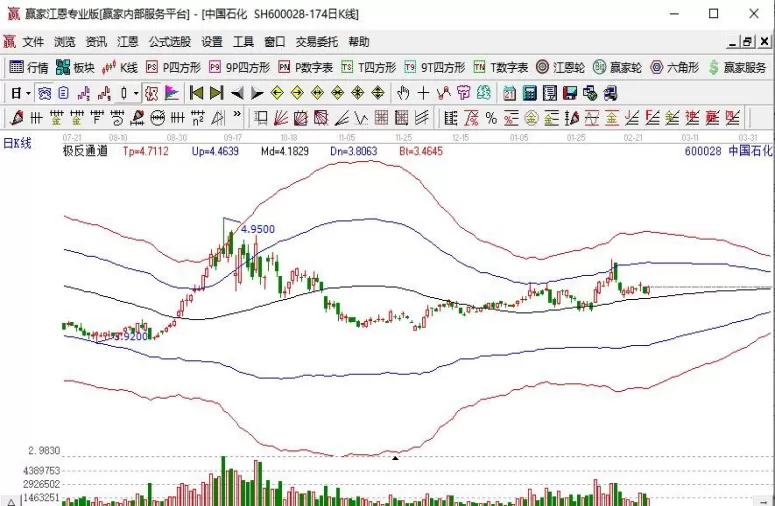The image size is (775, 506).
Task: Click yellow diamond right-arrow icon
Action: point(297,93)
